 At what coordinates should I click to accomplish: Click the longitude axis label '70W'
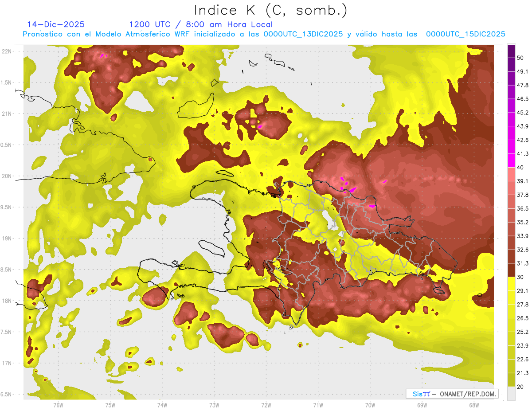[370, 405]
